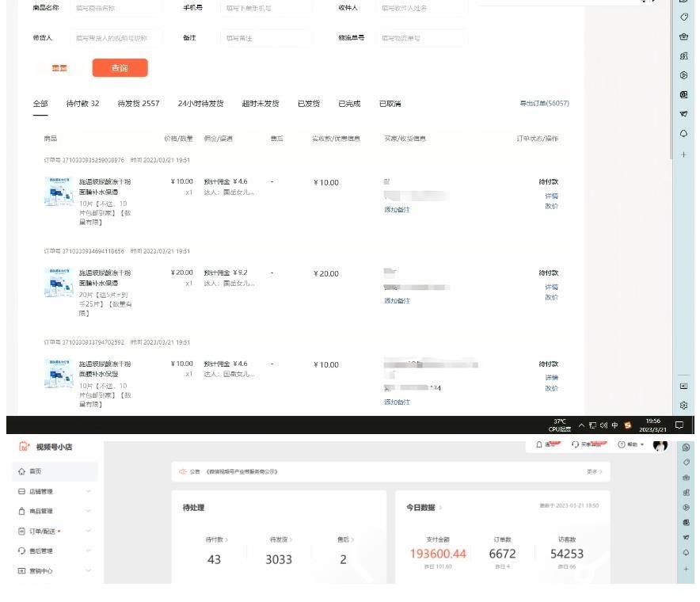Switch to 已发货 tab
This screenshot has width=700, height=602.
[x=309, y=104]
